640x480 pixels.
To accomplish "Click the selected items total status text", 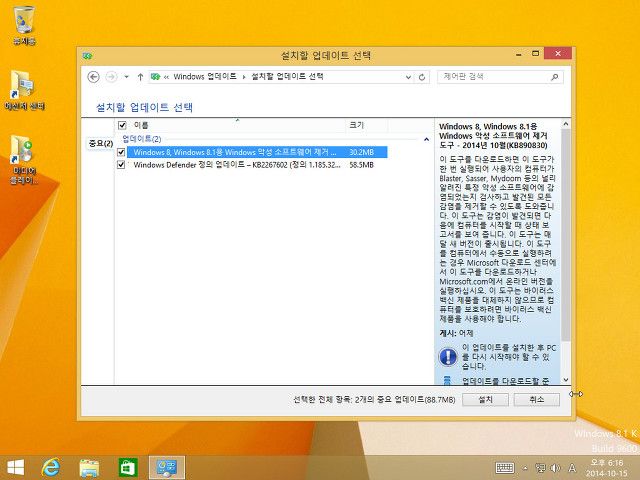I will pos(374,400).
